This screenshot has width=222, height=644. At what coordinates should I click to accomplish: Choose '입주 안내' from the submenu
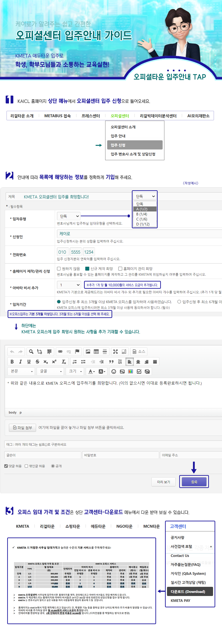coord(118,136)
